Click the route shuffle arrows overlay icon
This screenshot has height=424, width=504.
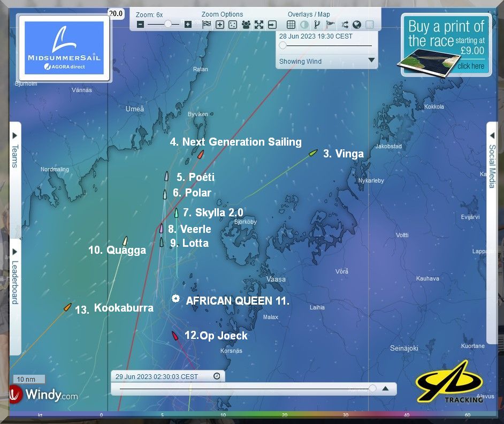[345, 24]
